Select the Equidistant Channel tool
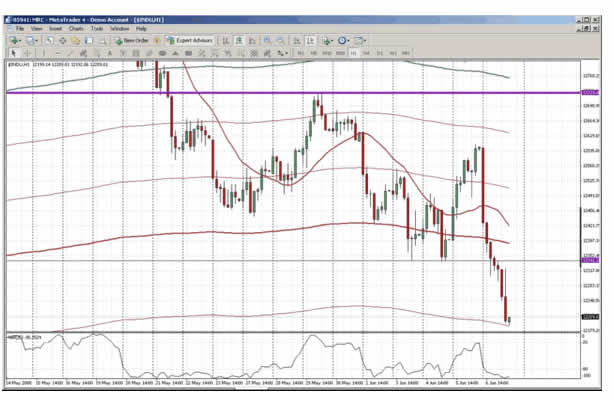The image size is (614, 400). 83,53
